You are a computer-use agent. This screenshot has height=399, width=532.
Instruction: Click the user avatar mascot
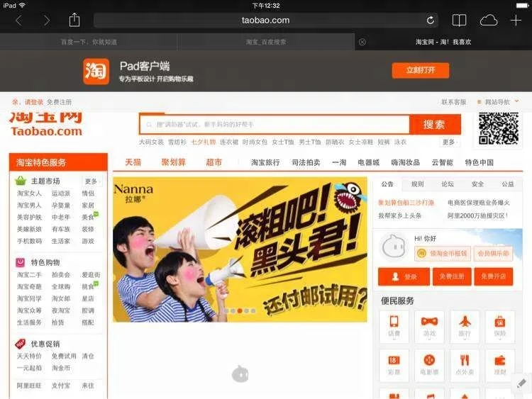point(394,247)
